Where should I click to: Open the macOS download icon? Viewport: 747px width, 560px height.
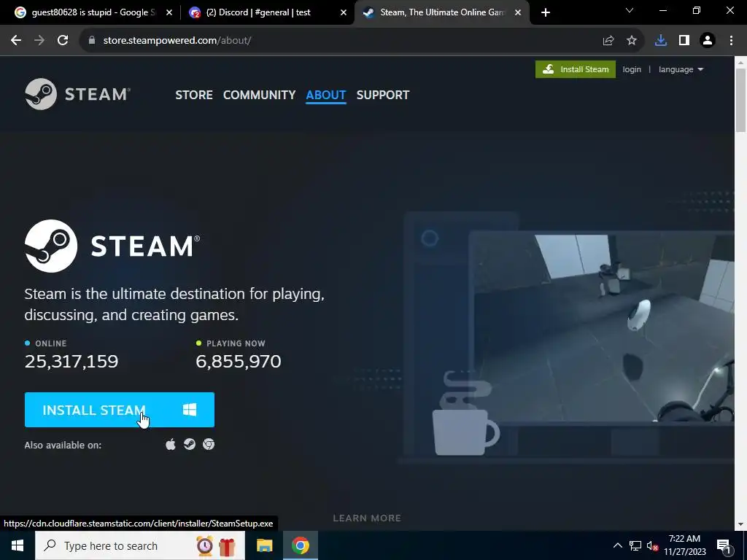point(171,445)
